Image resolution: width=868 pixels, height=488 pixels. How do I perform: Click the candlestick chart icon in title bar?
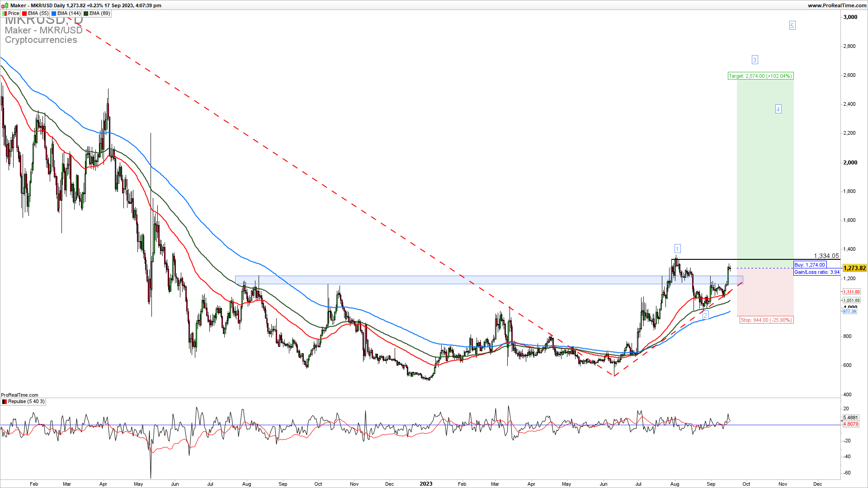click(5, 5)
